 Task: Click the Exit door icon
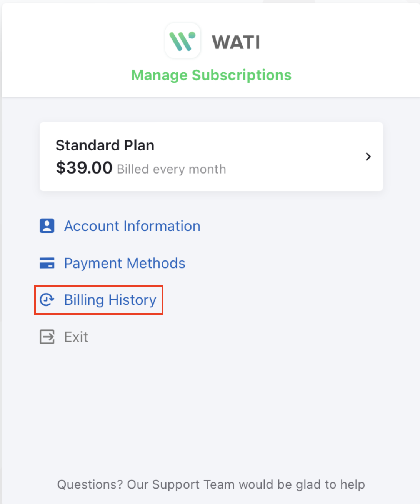coord(47,337)
